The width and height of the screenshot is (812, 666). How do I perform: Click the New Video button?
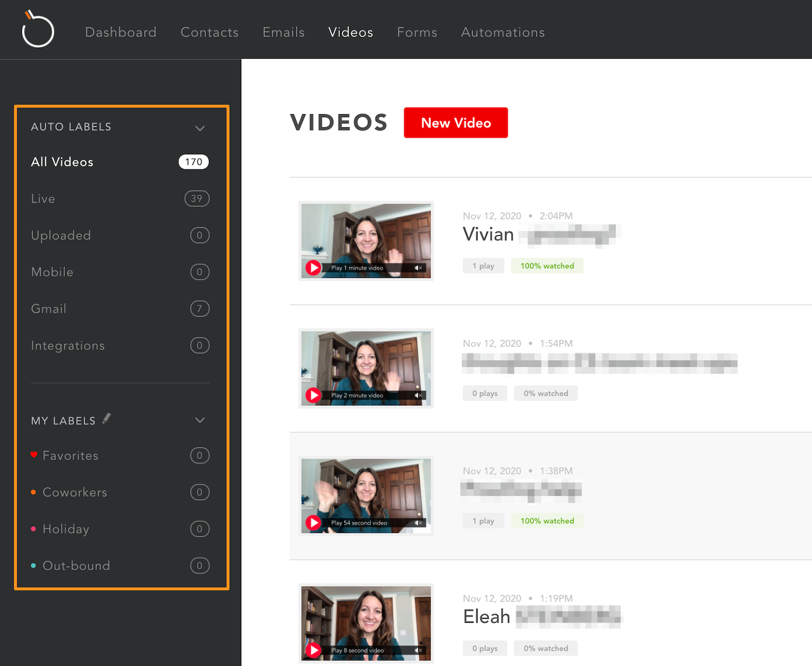click(x=455, y=122)
